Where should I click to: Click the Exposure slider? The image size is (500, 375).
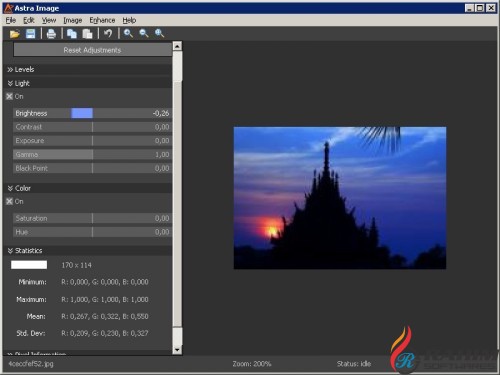coord(92,141)
